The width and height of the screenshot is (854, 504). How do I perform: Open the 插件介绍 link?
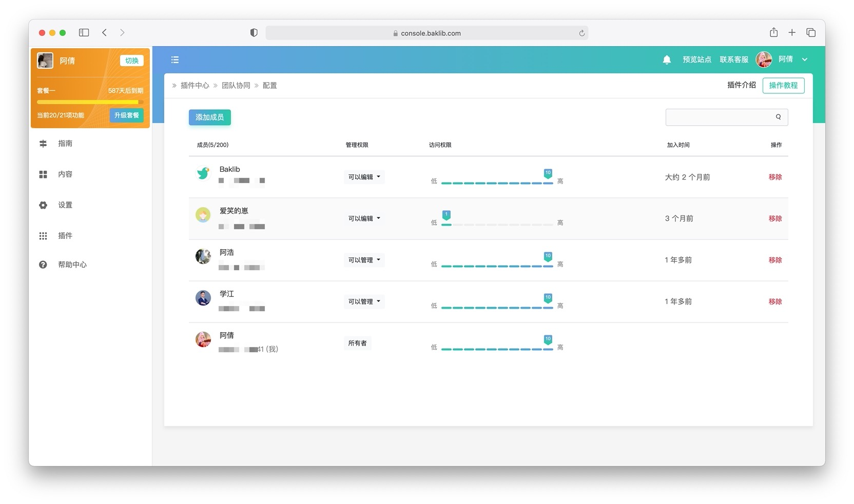742,85
